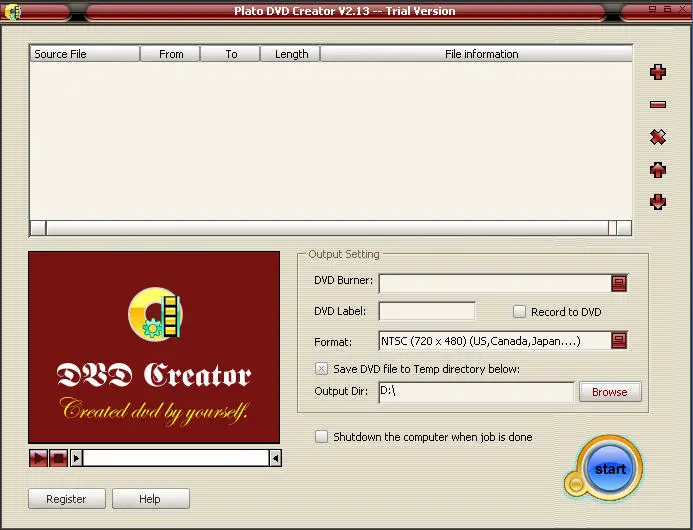The image size is (693, 530).
Task: Toggle Save DVD file to Temp directory
Action: pos(321,369)
